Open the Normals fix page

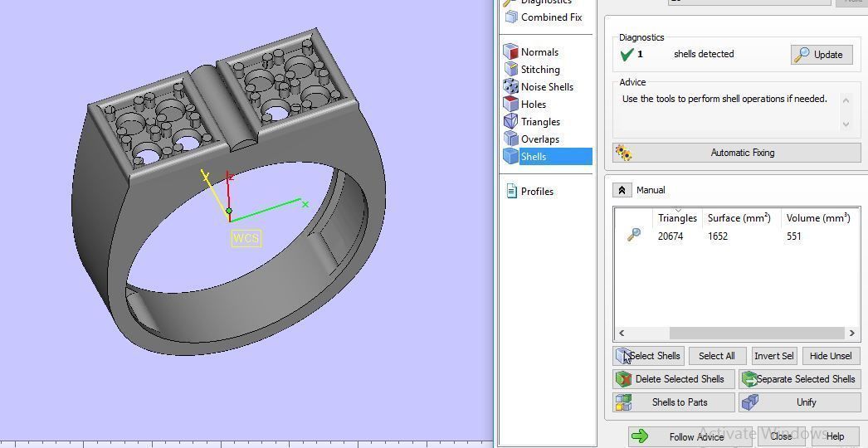pos(539,52)
